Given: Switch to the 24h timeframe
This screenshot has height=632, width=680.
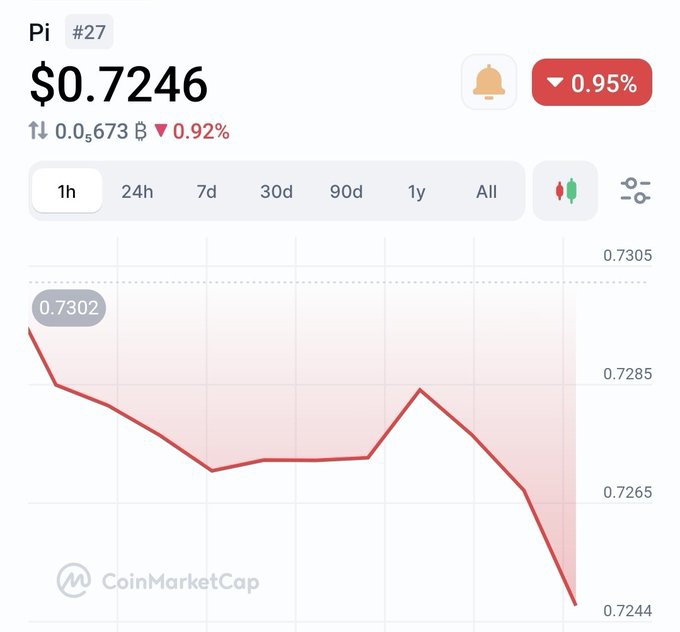Looking at the screenshot, I should [137, 191].
